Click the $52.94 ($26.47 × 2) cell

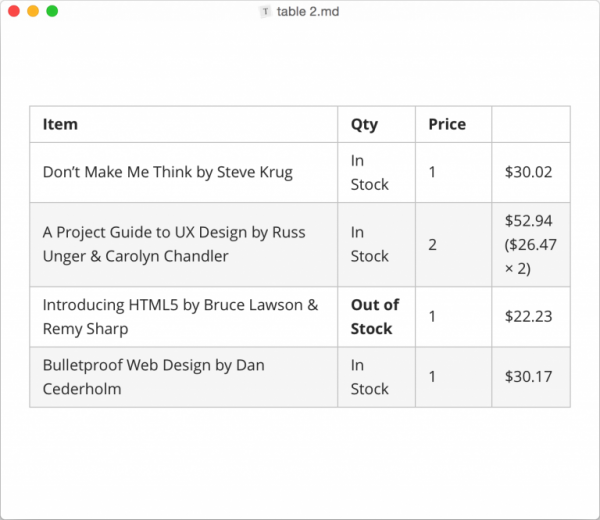click(x=531, y=245)
